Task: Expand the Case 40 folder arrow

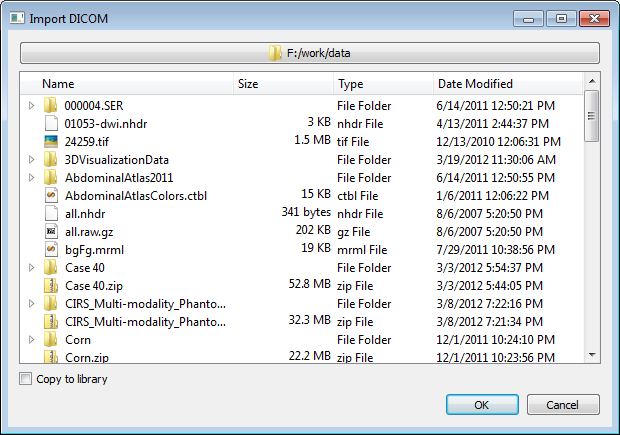Action: [x=32, y=268]
